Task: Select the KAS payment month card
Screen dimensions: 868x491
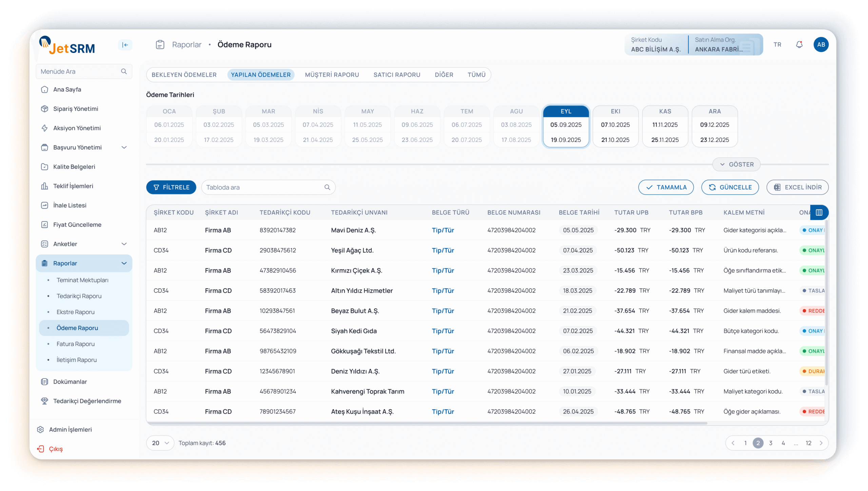Action: [665, 126]
